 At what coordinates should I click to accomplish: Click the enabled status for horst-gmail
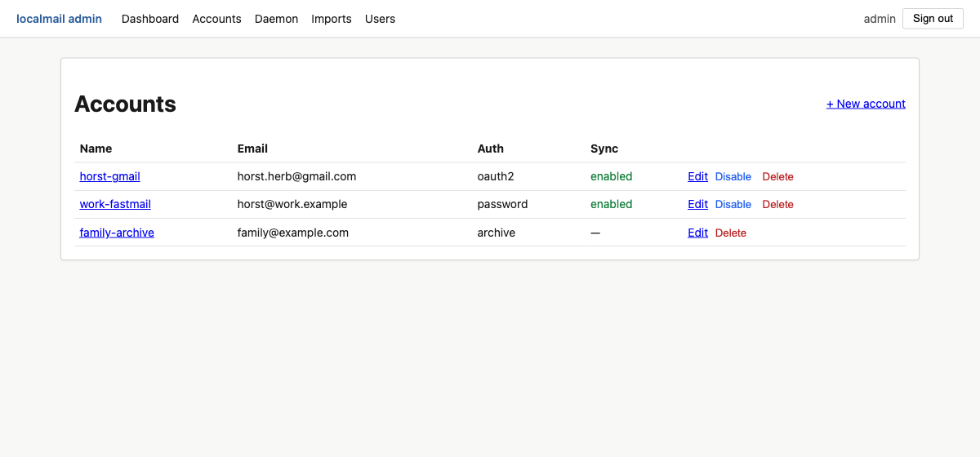pos(611,176)
